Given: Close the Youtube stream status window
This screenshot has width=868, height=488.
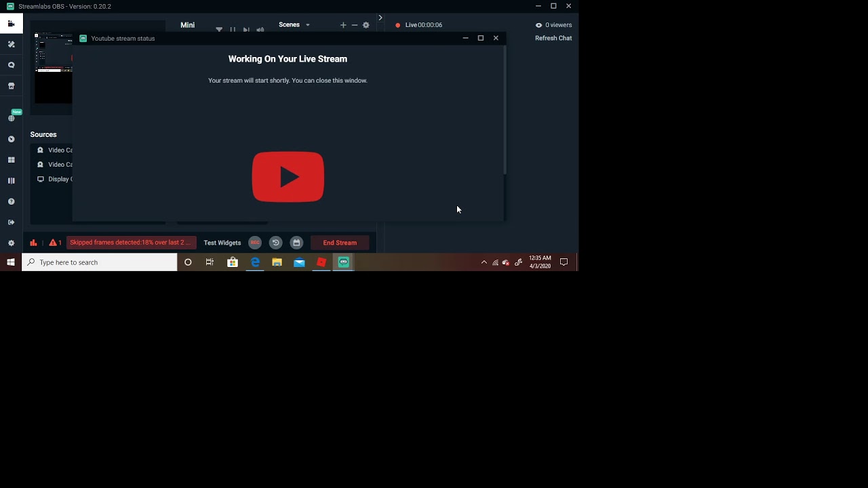Looking at the screenshot, I should [496, 38].
